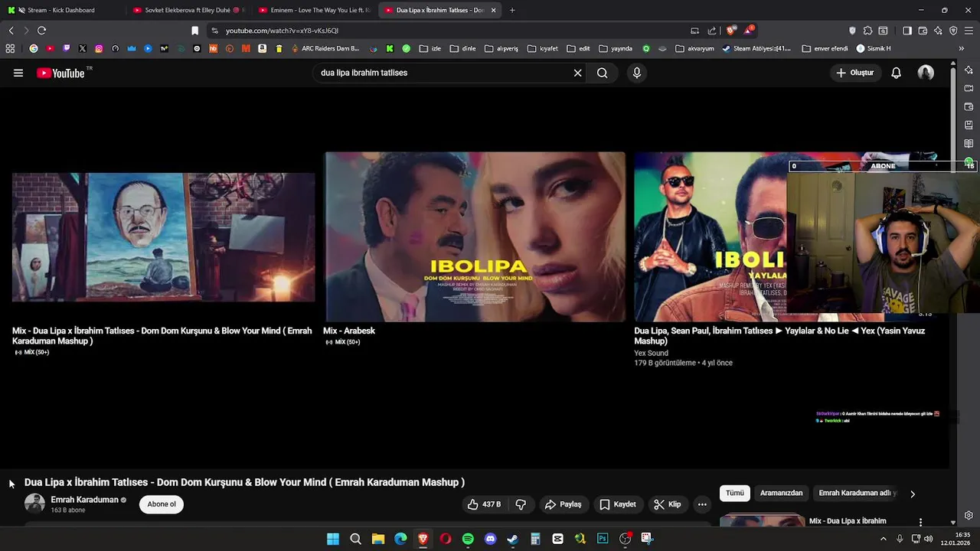Show more filter chips with the right chevron

(913, 494)
